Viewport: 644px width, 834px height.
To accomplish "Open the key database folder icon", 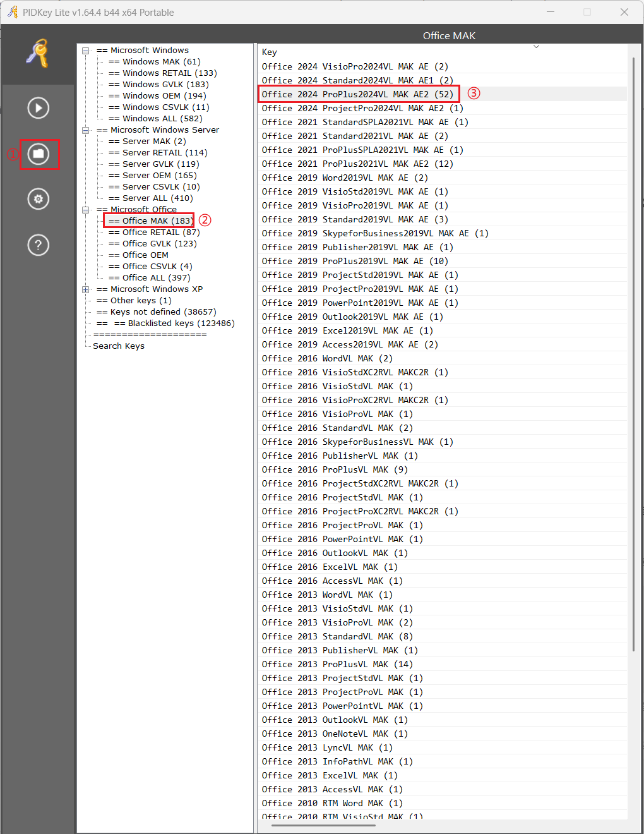I will (x=39, y=154).
